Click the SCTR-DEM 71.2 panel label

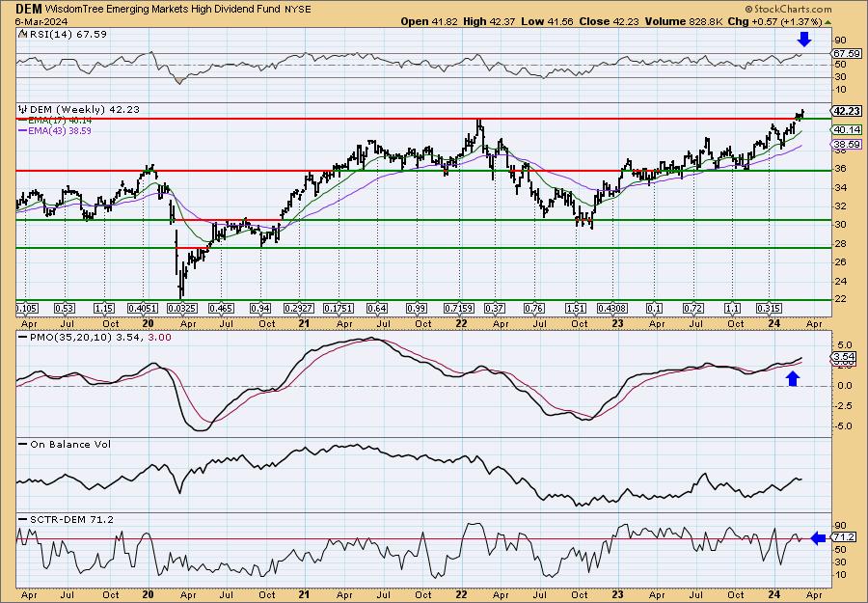click(x=70, y=519)
